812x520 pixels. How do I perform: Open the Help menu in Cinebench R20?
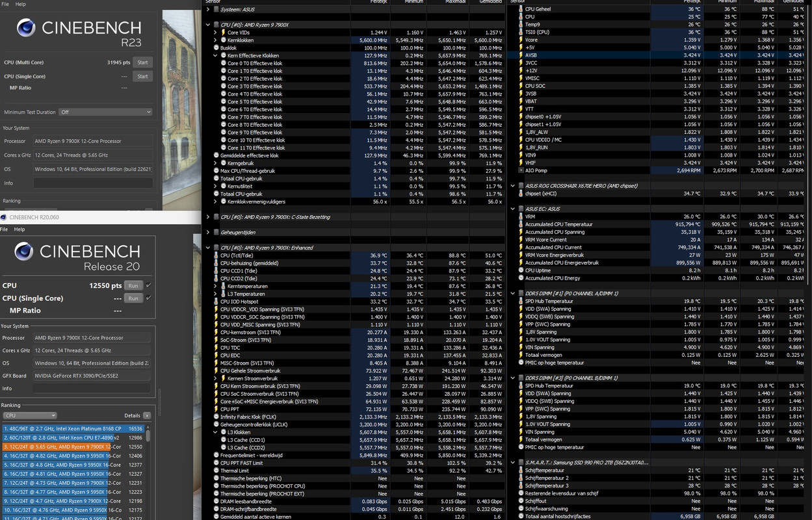click(x=20, y=229)
